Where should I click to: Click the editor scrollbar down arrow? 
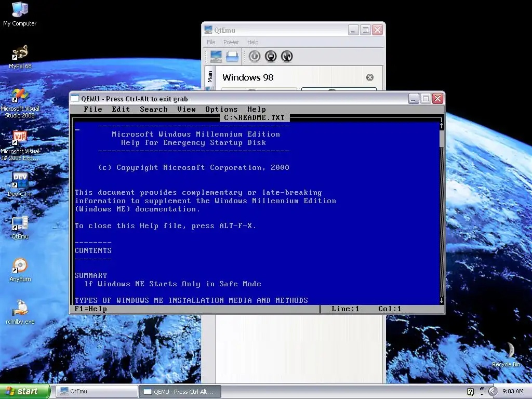(442, 300)
